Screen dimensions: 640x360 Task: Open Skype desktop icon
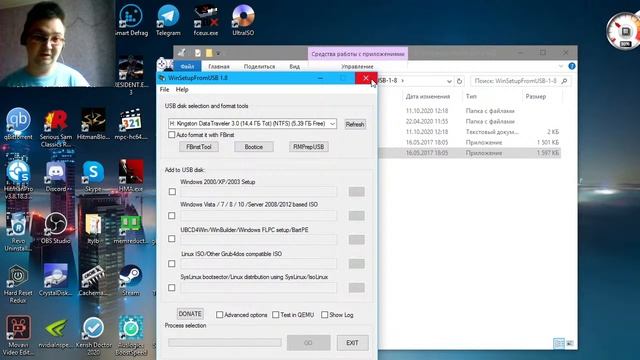point(93,176)
